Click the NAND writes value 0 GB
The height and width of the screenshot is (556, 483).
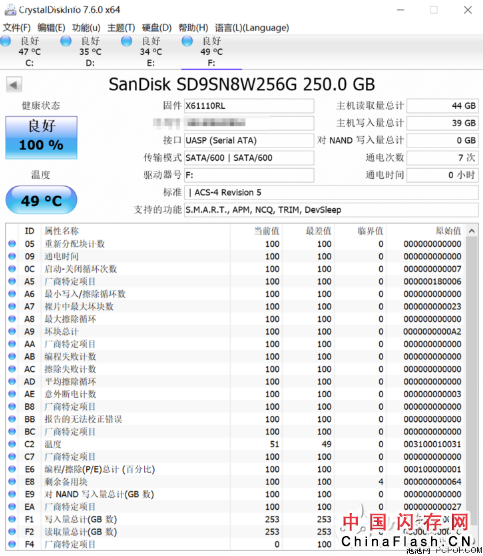[442, 140]
